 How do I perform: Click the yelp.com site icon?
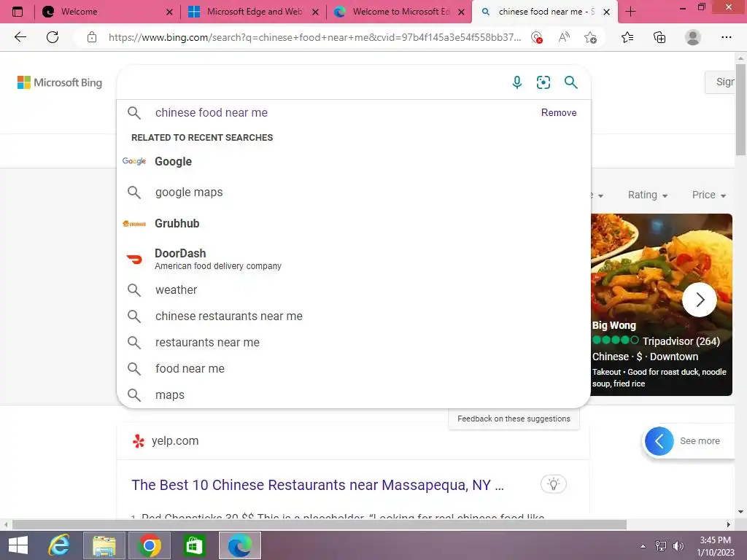click(139, 441)
